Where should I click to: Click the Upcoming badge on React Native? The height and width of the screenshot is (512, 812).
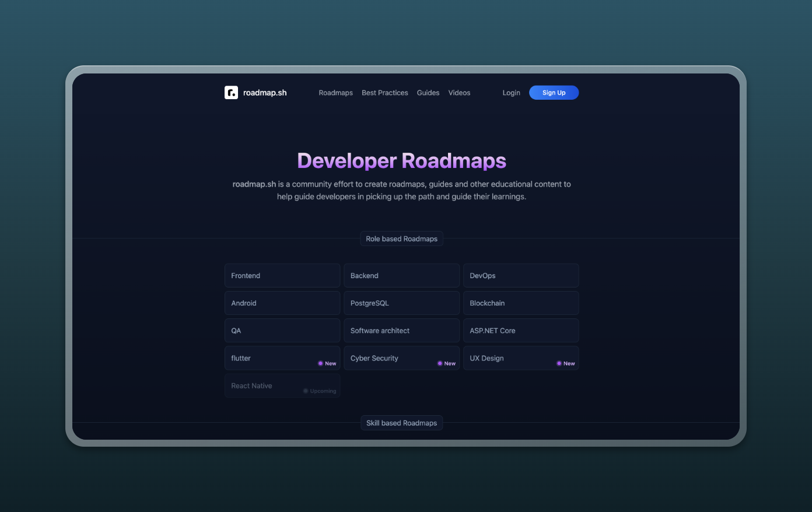(x=320, y=391)
